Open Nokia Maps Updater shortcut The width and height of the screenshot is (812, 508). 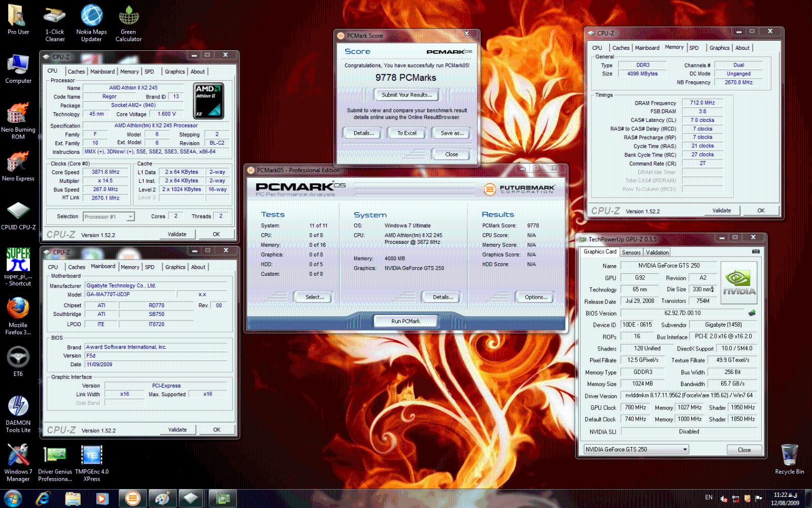[x=91, y=22]
